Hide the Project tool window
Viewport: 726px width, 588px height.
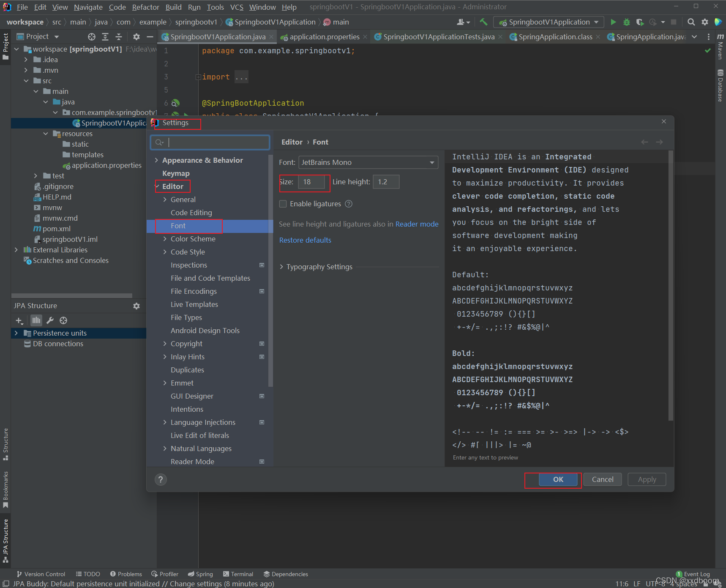click(x=150, y=37)
